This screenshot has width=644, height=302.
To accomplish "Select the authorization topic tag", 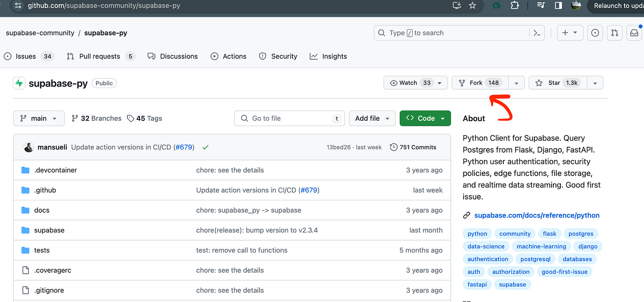I will [x=511, y=271].
